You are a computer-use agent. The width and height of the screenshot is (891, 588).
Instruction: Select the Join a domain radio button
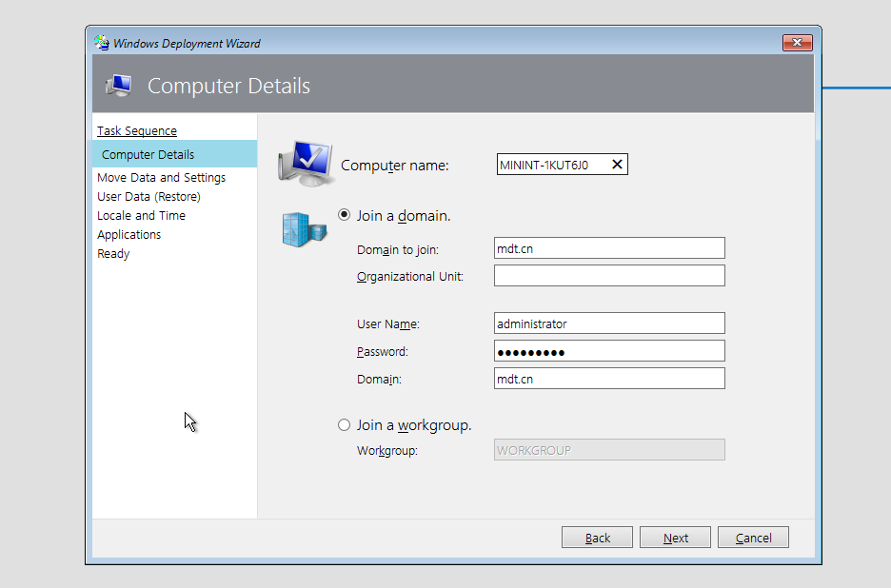[345, 215]
